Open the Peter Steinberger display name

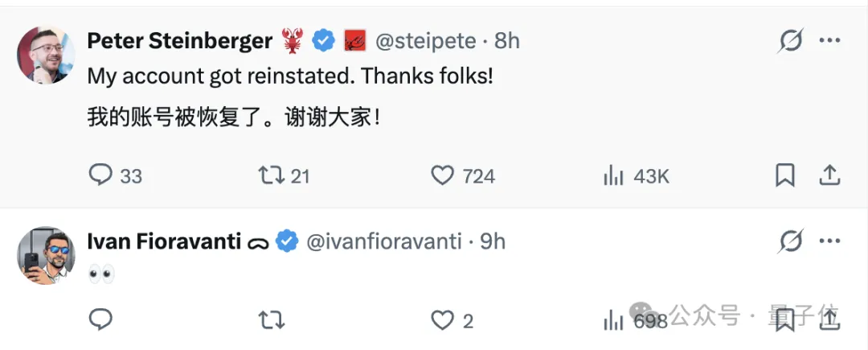pos(179,41)
